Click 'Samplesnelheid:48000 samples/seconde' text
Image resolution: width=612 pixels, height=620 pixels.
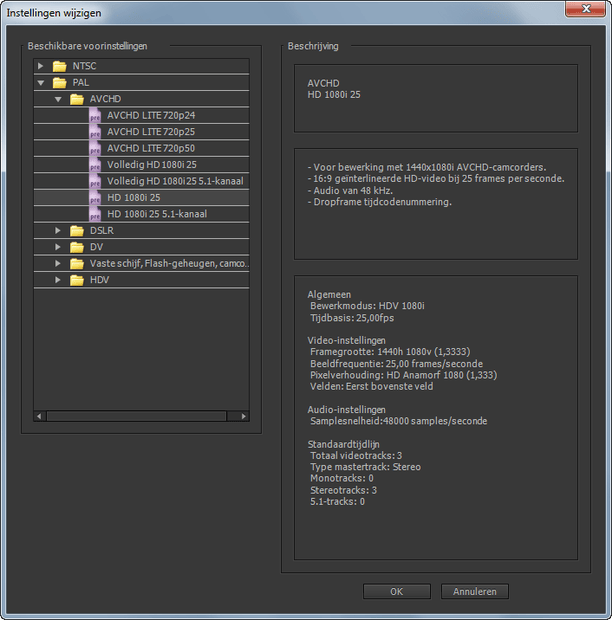pos(399,421)
